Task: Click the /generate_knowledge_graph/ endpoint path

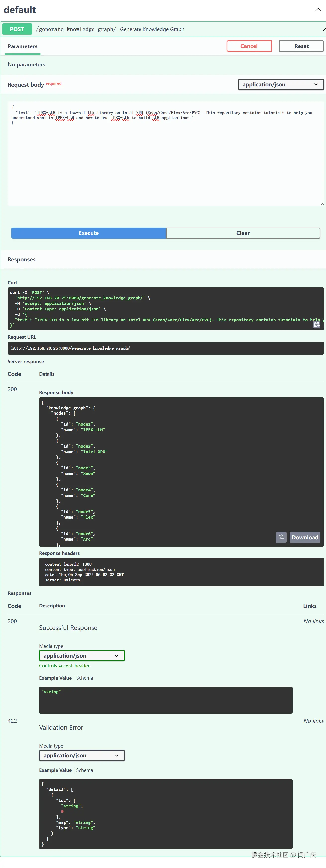Action: point(76,29)
